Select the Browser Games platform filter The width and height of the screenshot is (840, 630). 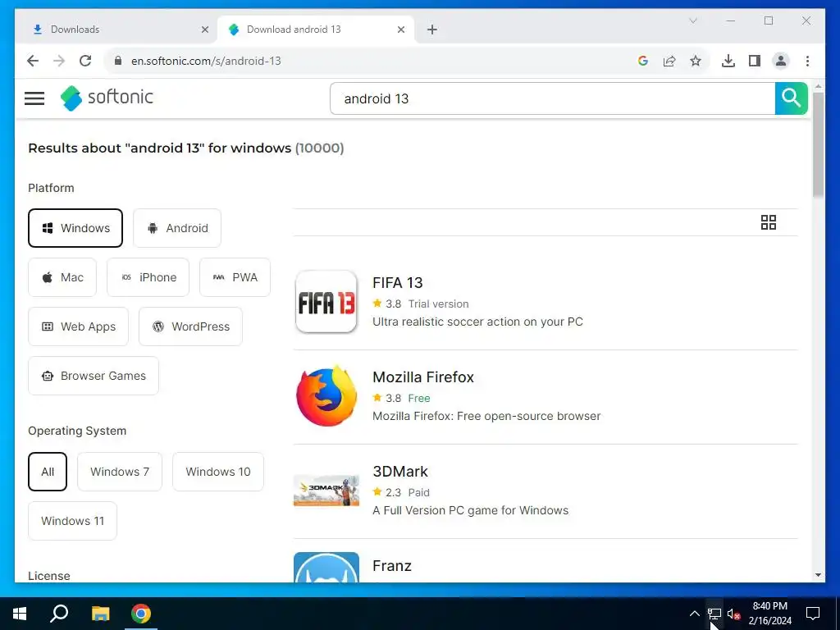[x=94, y=376]
